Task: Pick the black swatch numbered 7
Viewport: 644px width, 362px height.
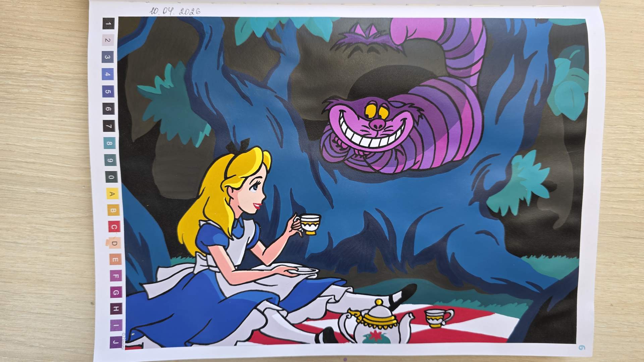Action: (x=109, y=126)
